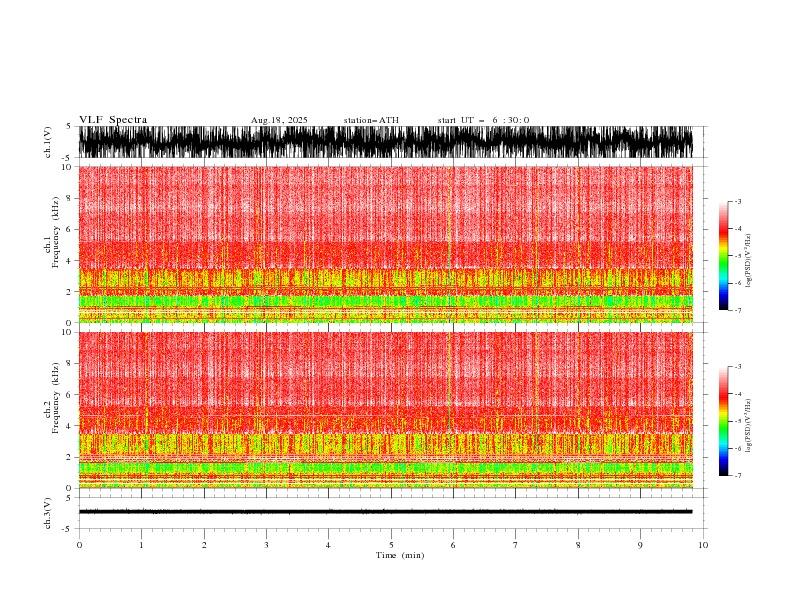Image resolution: width=792 pixels, height=612 pixels.
Task: Click the ch.3 voltage waveform trace
Action: (385, 512)
